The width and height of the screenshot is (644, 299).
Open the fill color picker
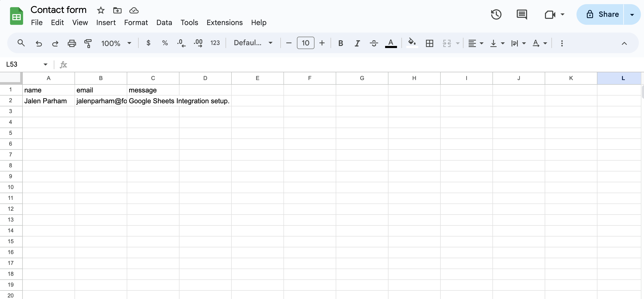[x=412, y=43]
